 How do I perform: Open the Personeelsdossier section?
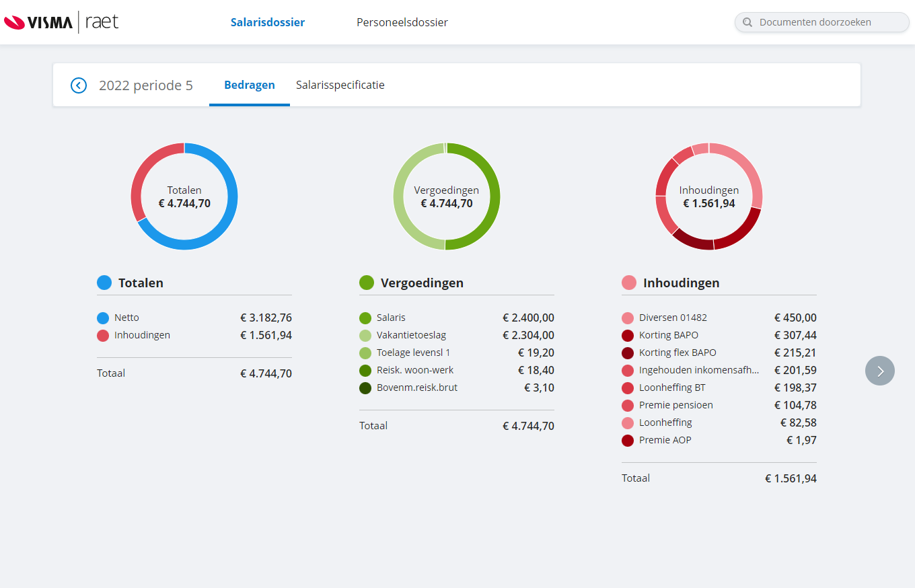pyautogui.click(x=402, y=22)
